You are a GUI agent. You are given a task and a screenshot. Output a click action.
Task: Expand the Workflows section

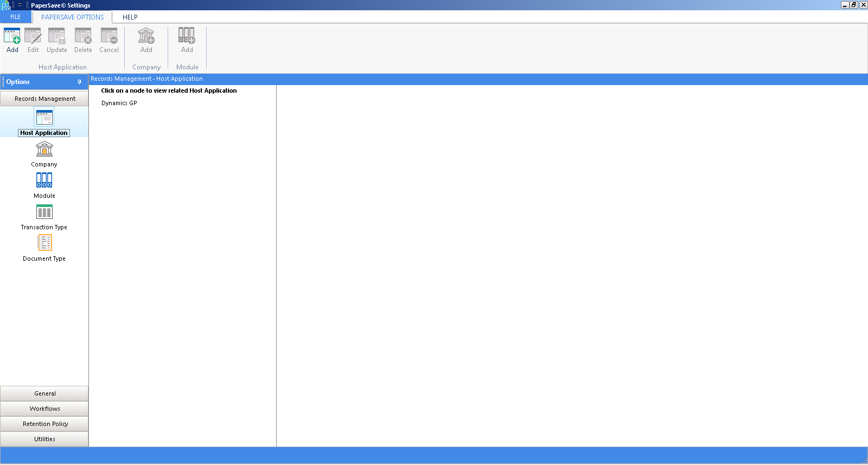coord(44,409)
